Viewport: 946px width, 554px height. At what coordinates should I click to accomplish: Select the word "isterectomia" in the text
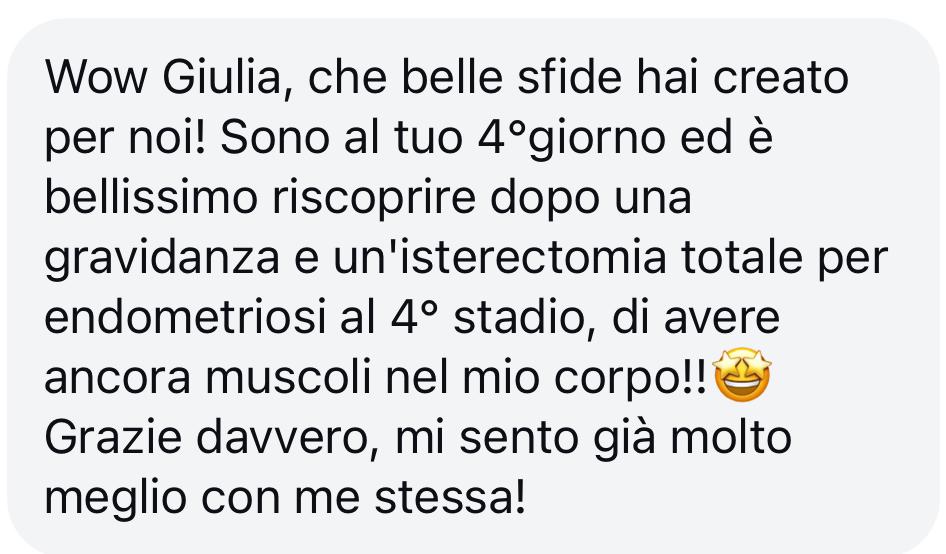tap(528, 258)
